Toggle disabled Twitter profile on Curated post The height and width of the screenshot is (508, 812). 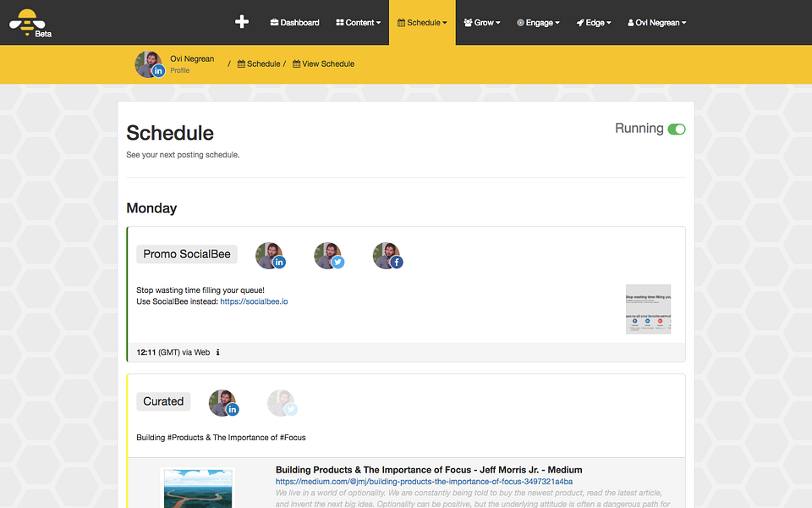pyautogui.click(x=283, y=403)
